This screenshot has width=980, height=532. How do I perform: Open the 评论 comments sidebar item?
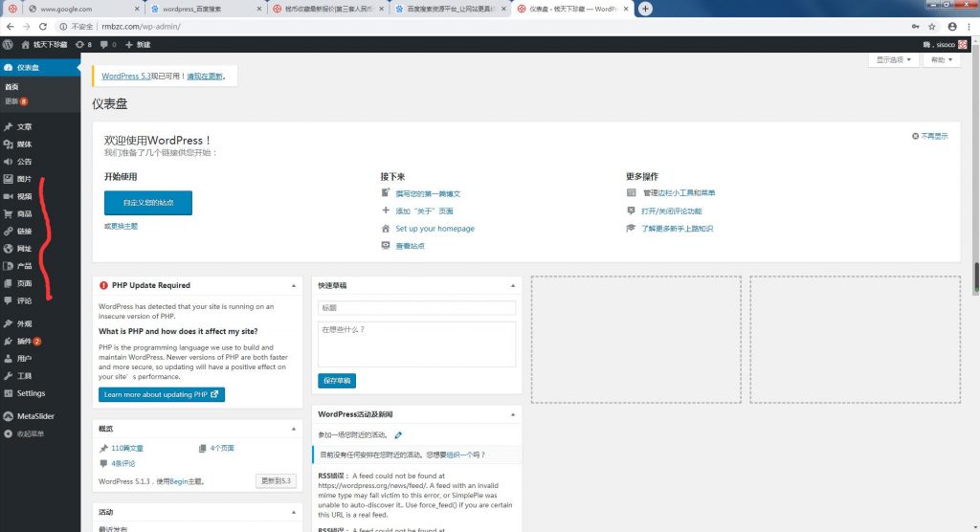[x=40, y=300]
